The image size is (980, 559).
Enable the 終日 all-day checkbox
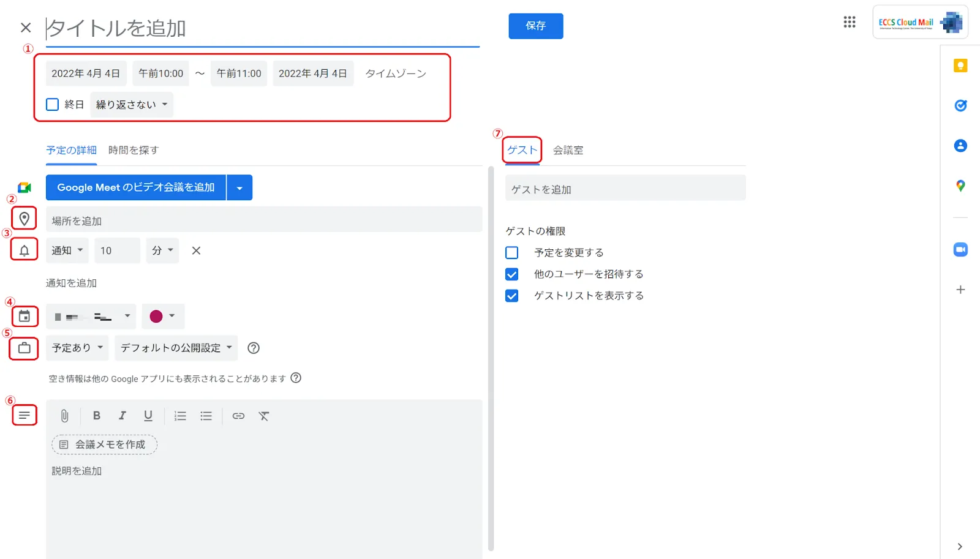52,104
